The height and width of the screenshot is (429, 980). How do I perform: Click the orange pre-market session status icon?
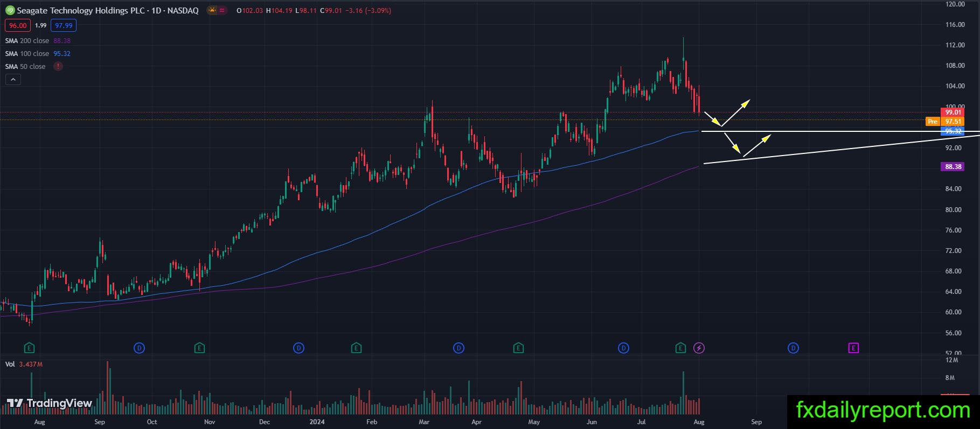(x=212, y=10)
